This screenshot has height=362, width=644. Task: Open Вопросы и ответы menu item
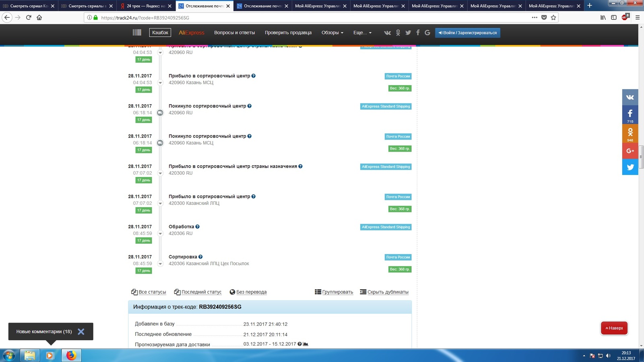pyautogui.click(x=235, y=33)
